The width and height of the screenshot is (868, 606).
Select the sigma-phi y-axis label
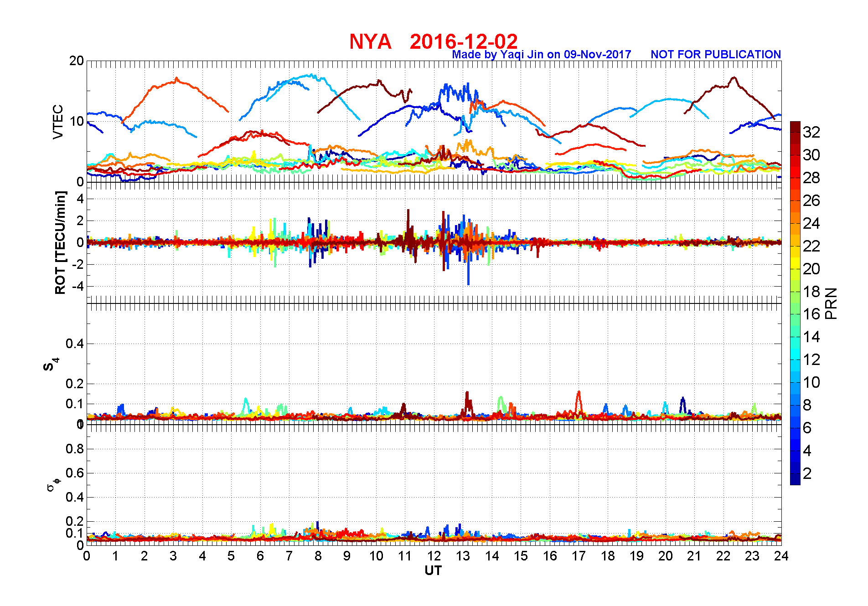point(53,484)
